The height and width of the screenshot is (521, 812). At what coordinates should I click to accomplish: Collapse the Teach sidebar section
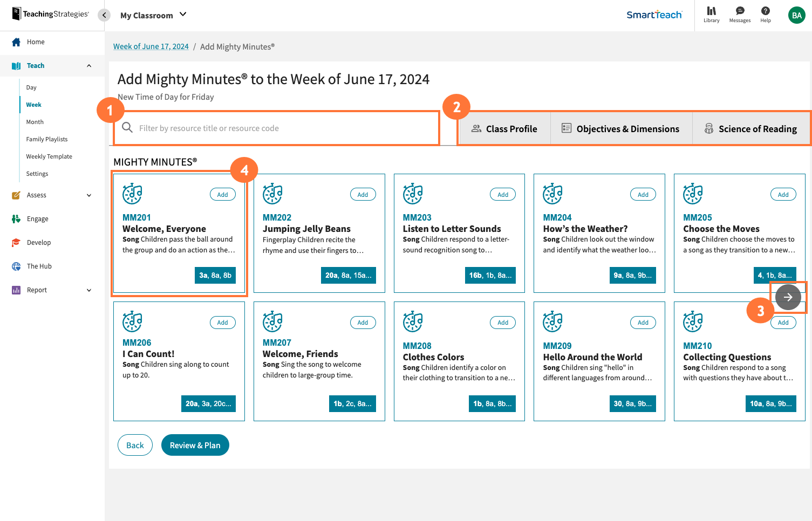[x=89, y=66]
